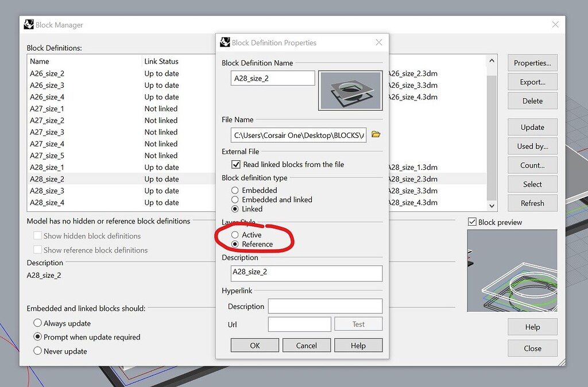Select the Active layer style option
The image size is (588, 387).
(x=235, y=234)
